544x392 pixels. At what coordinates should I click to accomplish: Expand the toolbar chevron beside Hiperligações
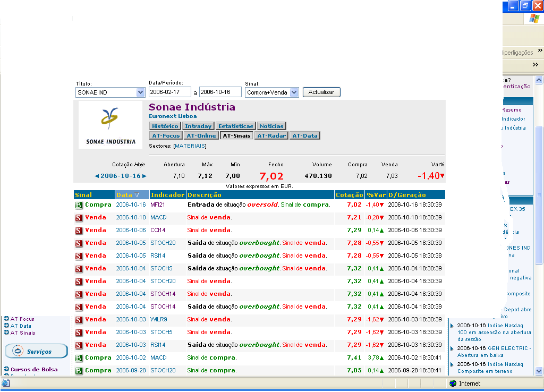coord(540,50)
